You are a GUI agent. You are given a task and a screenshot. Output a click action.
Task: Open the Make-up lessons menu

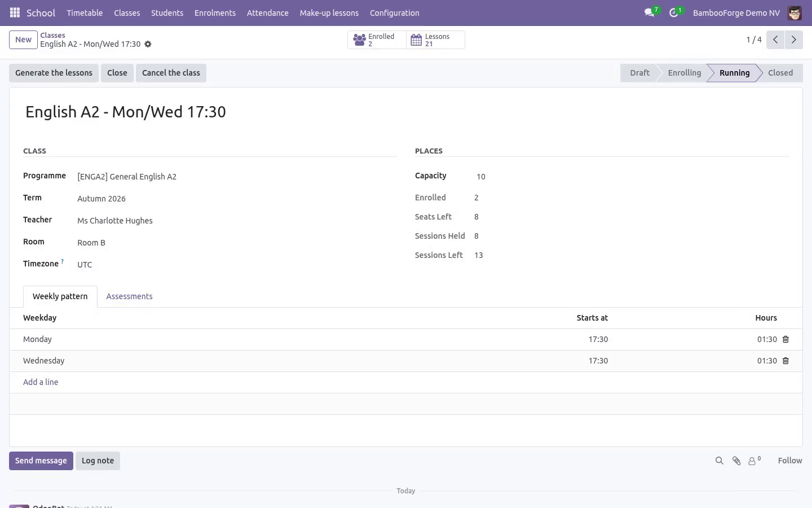pos(329,12)
